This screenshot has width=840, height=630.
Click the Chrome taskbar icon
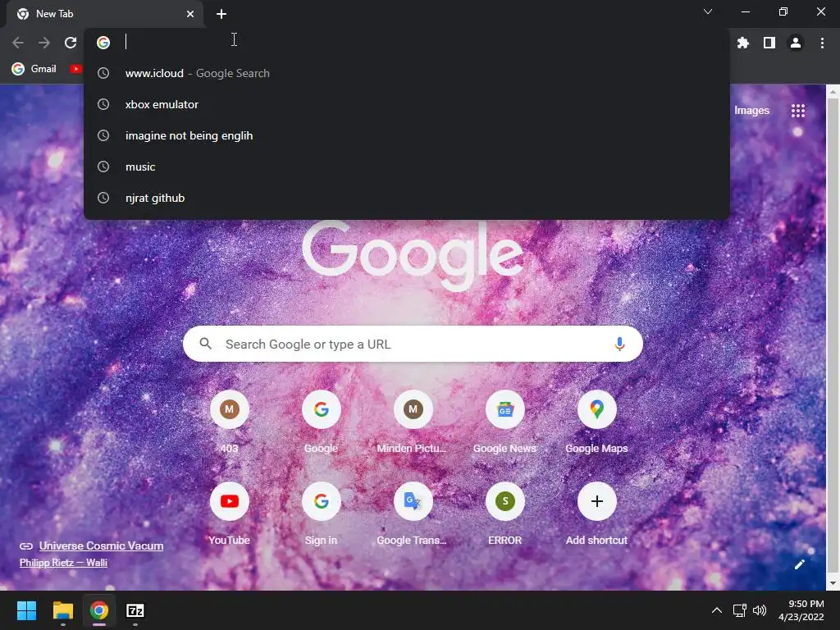(x=99, y=610)
